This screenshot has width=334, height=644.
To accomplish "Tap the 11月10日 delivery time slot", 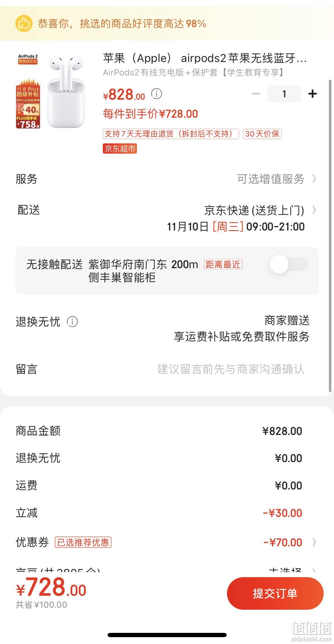I will (236, 227).
